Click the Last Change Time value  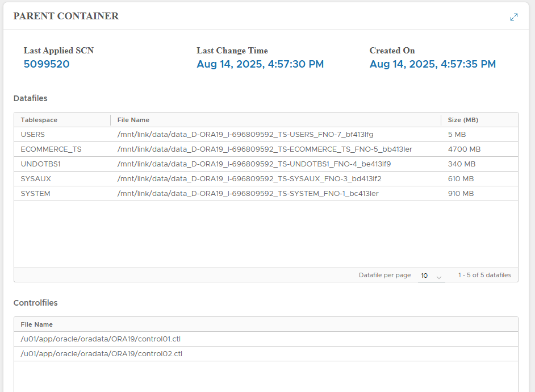tap(260, 64)
